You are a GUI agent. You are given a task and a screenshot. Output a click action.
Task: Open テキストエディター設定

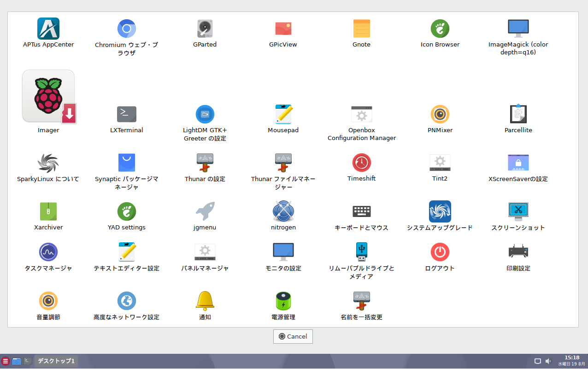tap(127, 252)
